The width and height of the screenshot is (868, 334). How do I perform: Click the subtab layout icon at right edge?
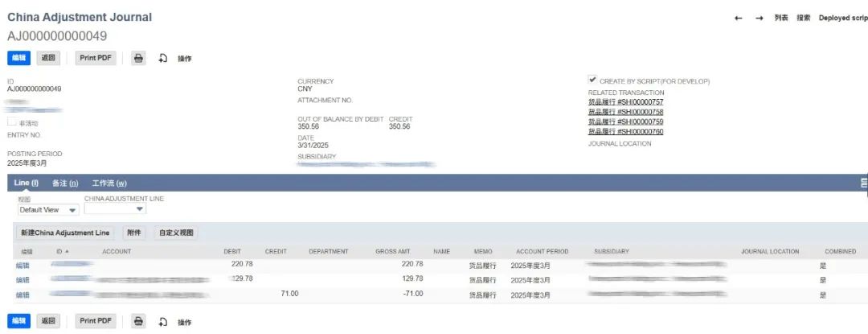coord(863,183)
